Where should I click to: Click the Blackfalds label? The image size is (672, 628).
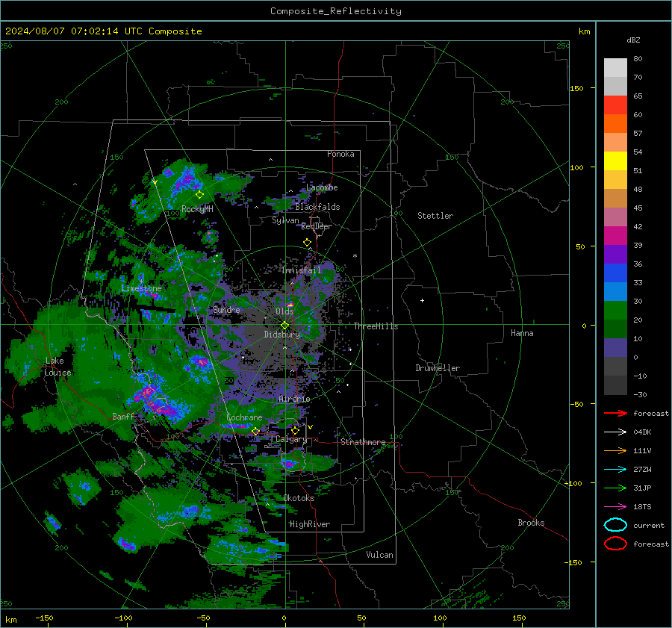coord(317,207)
